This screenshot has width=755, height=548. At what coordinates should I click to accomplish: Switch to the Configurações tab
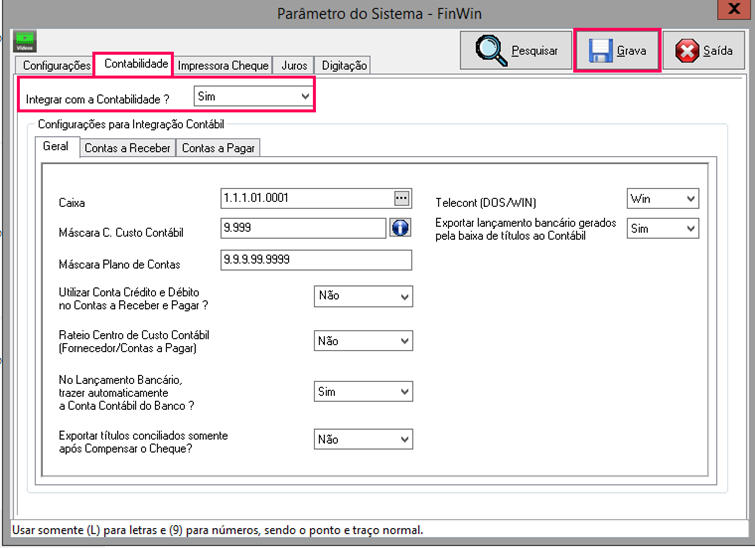click(x=56, y=65)
